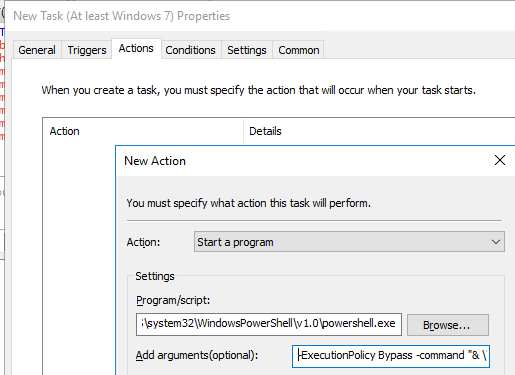The height and width of the screenshot is (375, 515).
Task: Switch to the Common tab
Action: [x=299, y=50]
